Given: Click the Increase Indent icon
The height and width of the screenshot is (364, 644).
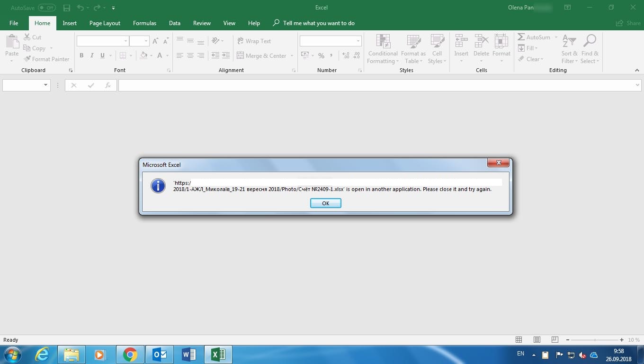Looking at the screenshot, I should [226, 55].
